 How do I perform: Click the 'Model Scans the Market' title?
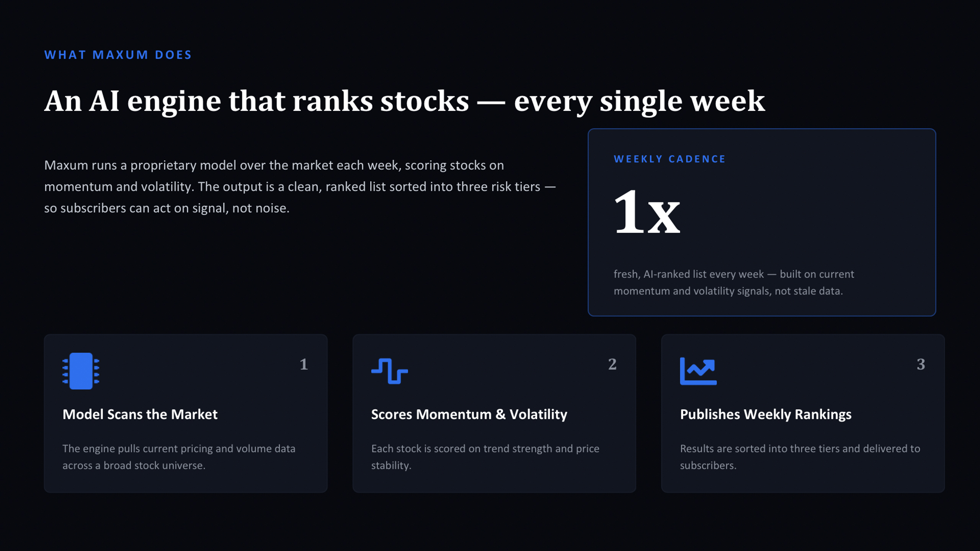(140, 414)
